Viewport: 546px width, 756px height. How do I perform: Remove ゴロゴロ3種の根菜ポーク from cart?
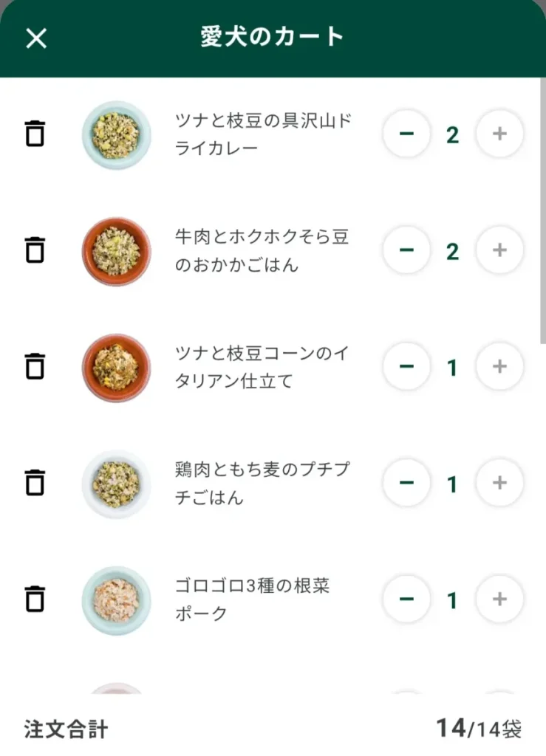35,599
